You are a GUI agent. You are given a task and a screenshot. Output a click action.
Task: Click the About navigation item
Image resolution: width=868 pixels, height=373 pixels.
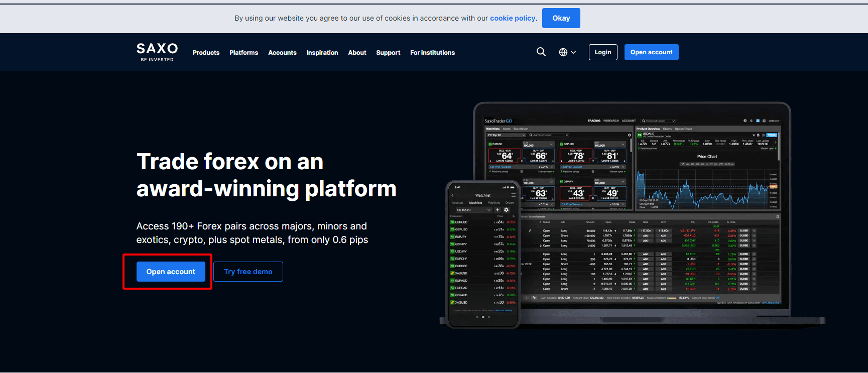(x=357, y=53)
